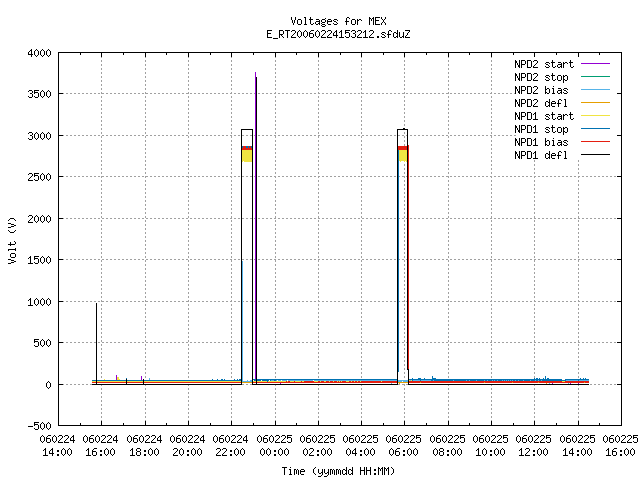Click the x-axis tick '060225 02:00'
This screenshot has height=480, width=640.
[x=318, y=446]
